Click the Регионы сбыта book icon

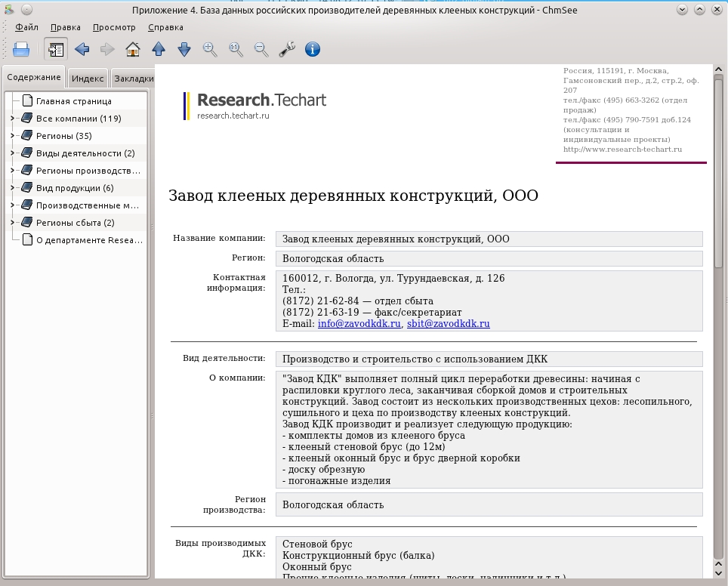coord(27,222)
